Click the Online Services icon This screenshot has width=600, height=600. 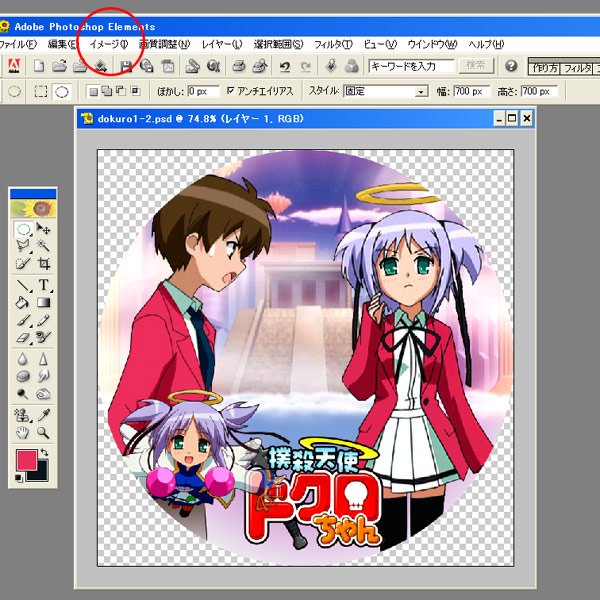point(214,66)
